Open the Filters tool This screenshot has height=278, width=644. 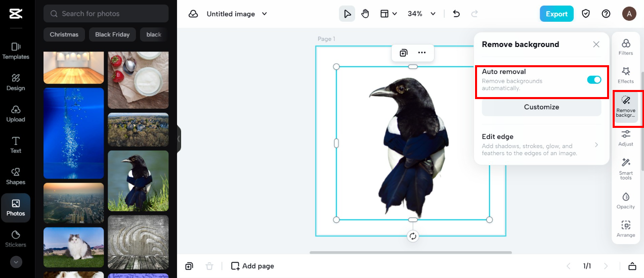(626, 47)
